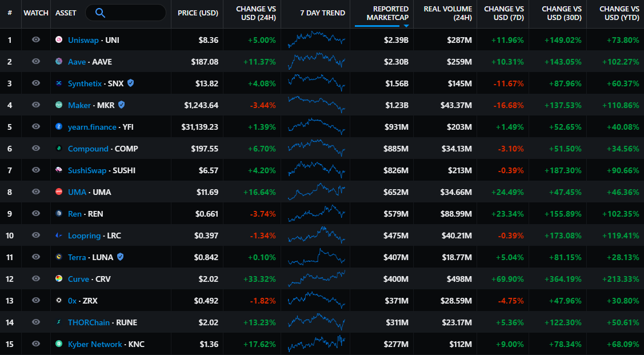Open the THORChain asset link

89,322
